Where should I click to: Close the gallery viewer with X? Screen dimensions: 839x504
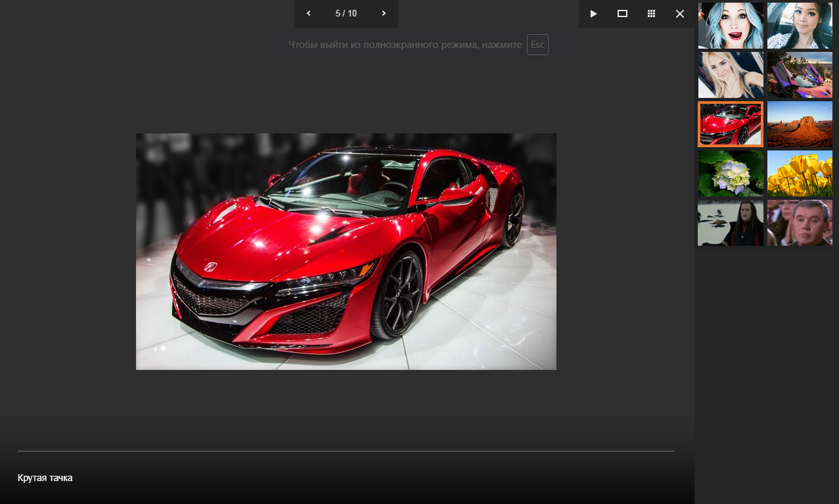tap(680, 14)
